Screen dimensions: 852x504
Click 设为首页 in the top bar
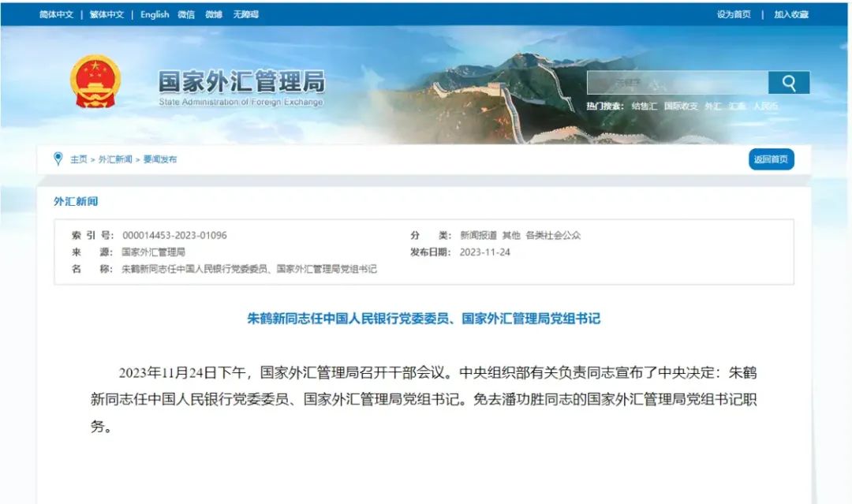click(734, 15)
